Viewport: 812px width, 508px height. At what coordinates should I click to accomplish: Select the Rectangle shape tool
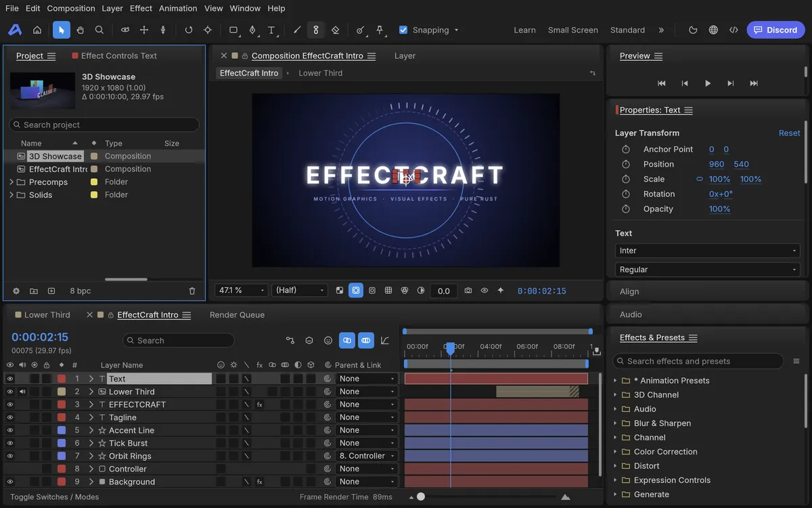click(x=233, y=30)
